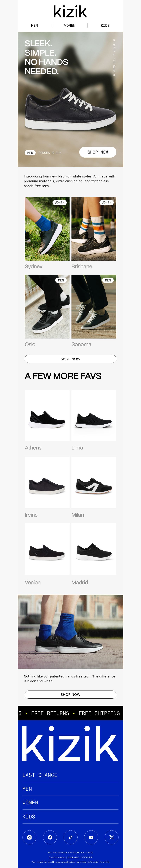The height and width of the screenshot is (868, 141).
Task: Click SHOP NOW on the hero banner
Action: click(x=98, y=152)
